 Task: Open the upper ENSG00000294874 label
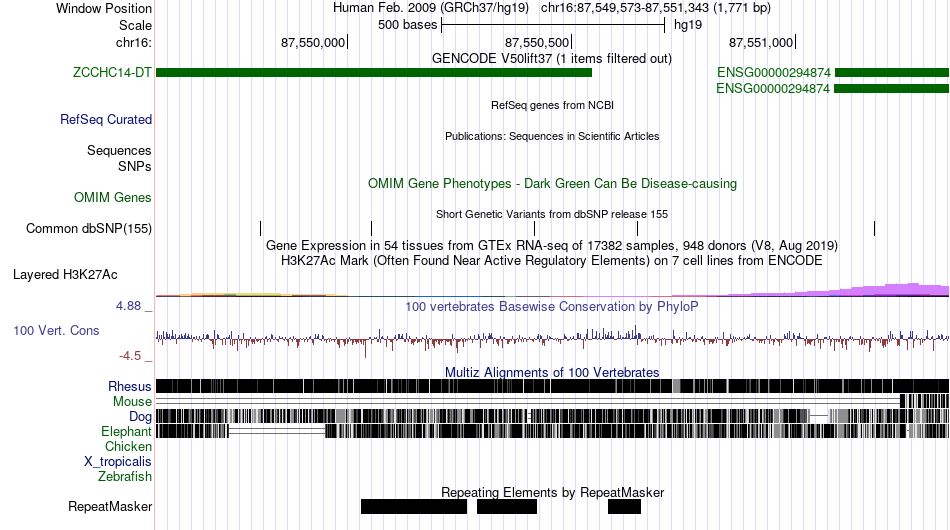click(x=774, y=73)
